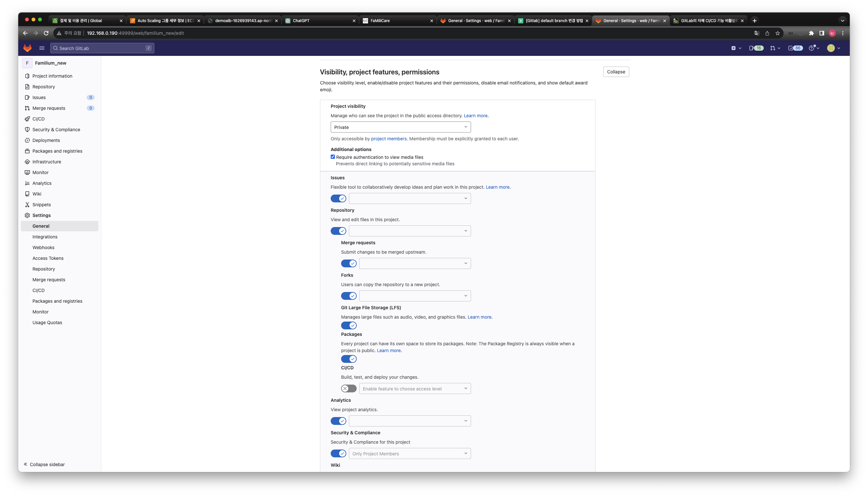
Task: Disable Git Large File Storage toggle
Action: (x=349, y=325)
